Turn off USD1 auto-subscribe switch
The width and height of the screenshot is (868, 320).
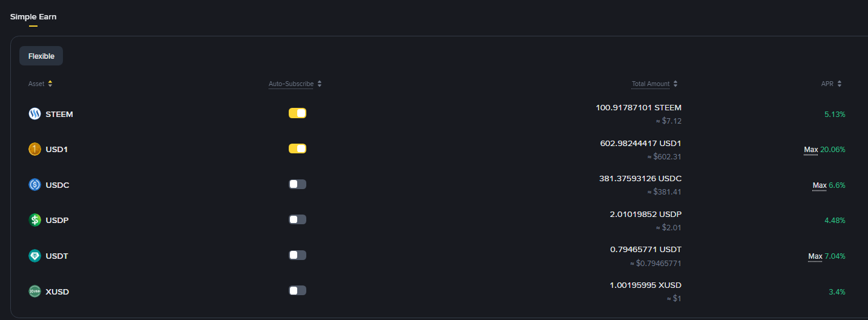tap(297, 148)
